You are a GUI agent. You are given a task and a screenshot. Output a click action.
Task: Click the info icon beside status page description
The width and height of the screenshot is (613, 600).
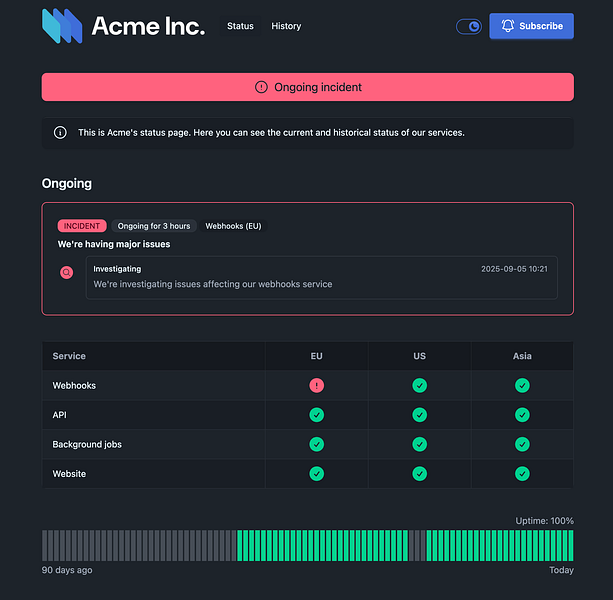(x=60, y=133)
